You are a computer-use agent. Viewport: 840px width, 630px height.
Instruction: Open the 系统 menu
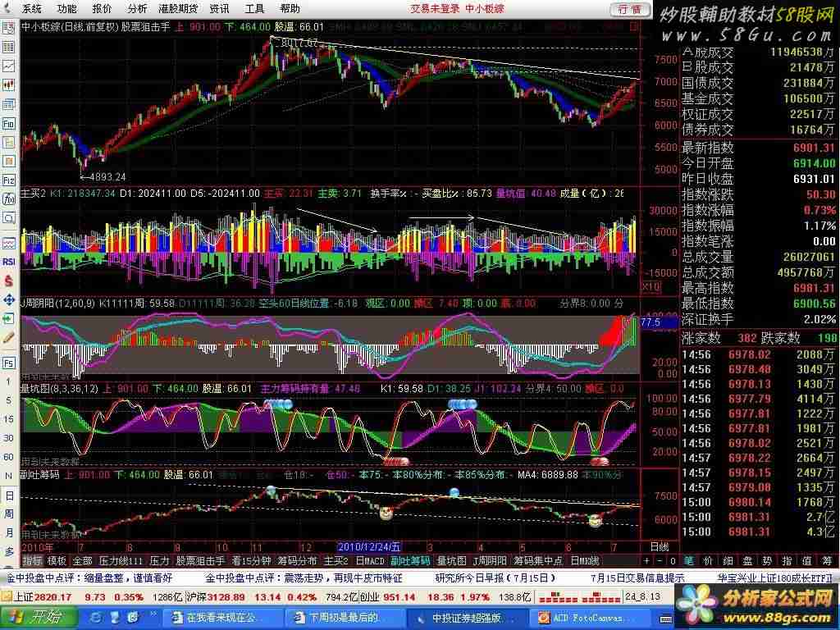pyautogui.click(x=31, y=8)
